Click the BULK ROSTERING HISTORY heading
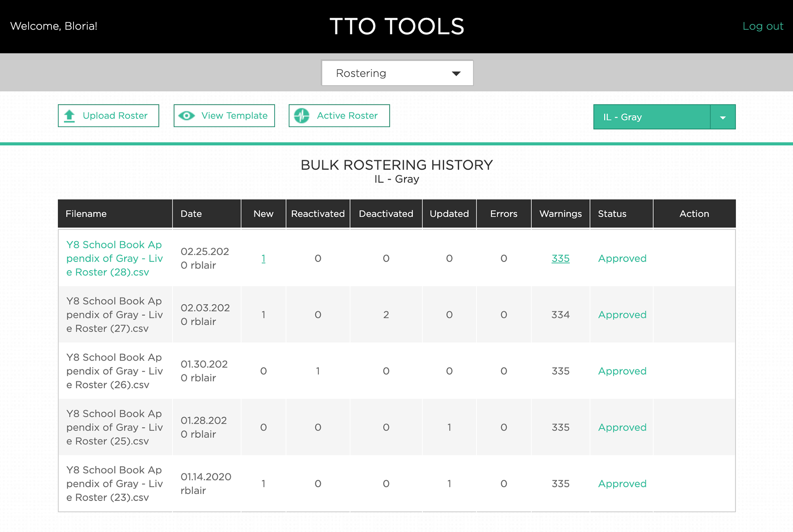The height and width of the screenshot is (532, 793). (x=397, y=165)
